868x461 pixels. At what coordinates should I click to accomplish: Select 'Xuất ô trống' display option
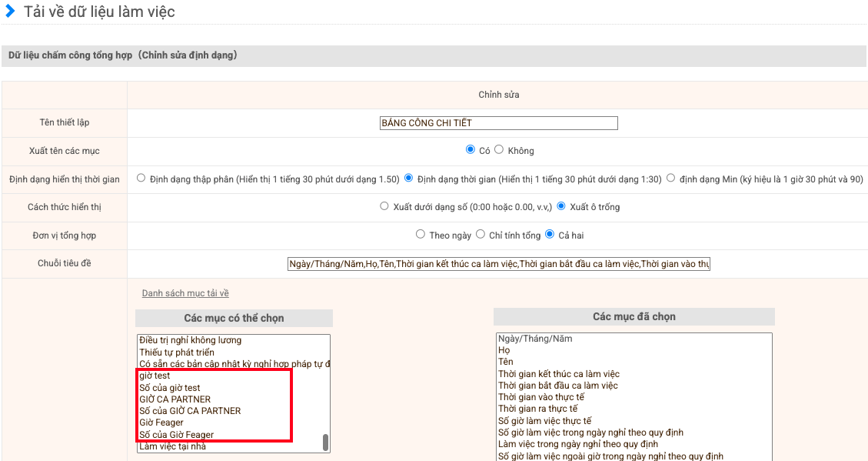[x=561, y=206]
